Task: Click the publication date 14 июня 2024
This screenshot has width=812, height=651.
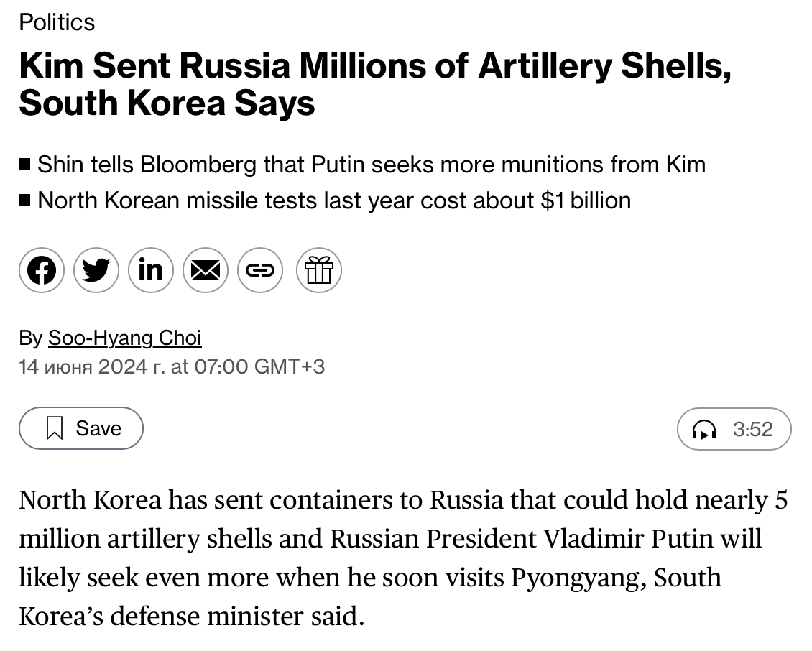Action: [92, 366]
